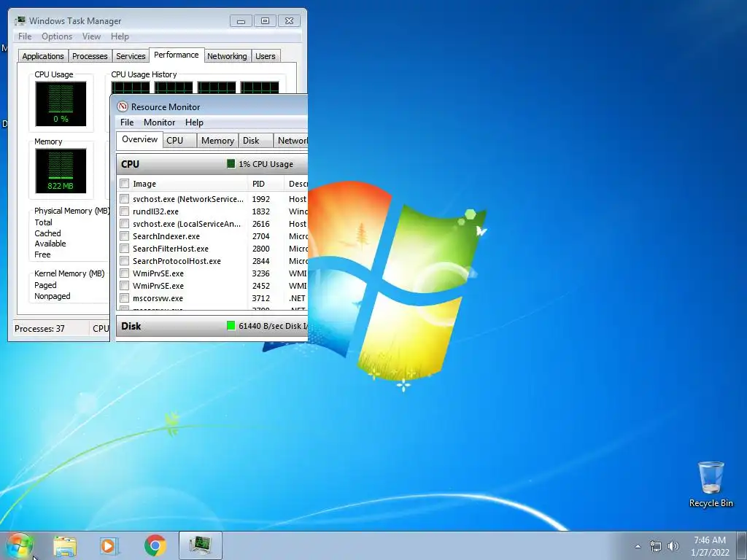
Task: Close the Windows Task Manager window
Action: tap(289, 21)
